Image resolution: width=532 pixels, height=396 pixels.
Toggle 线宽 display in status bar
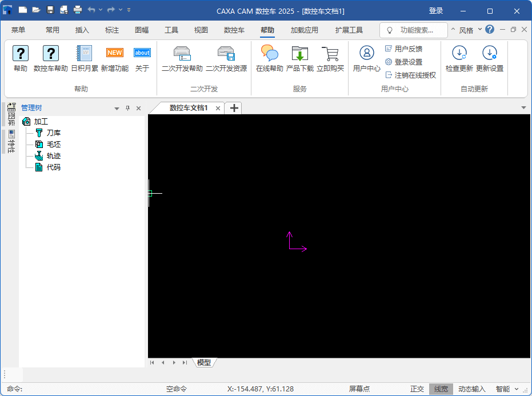[x=441, y=389]
